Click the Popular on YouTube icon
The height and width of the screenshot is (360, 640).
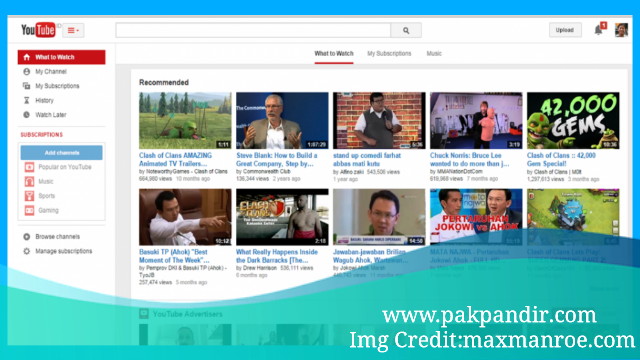click(29, 167)
